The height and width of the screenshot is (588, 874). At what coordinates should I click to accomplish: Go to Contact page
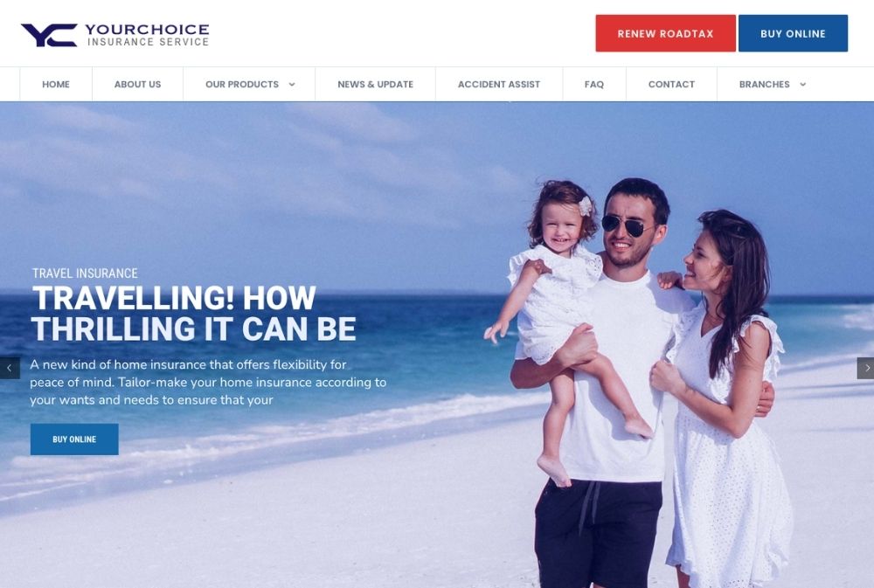point(671,84)
